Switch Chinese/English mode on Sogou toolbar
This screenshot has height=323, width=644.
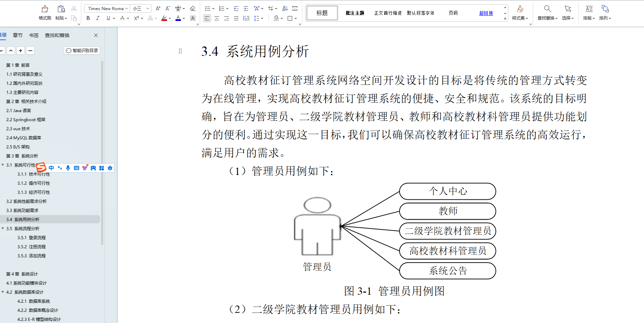coord(51,168)
